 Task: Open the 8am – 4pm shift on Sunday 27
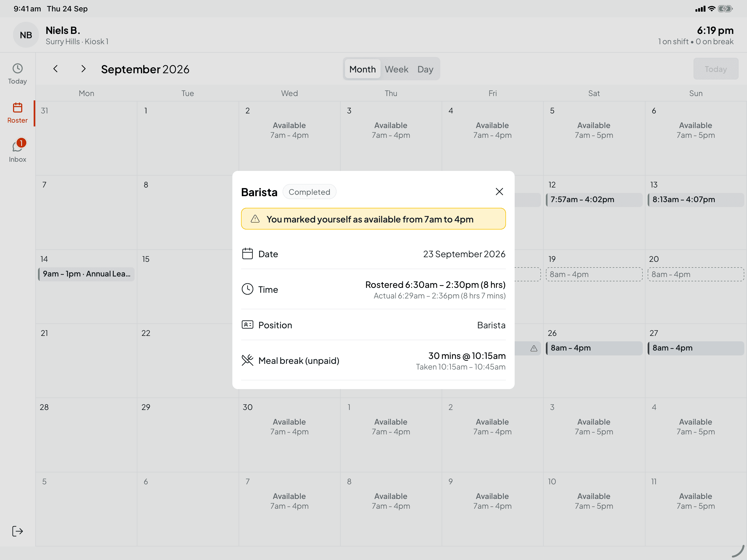[696, 348]
